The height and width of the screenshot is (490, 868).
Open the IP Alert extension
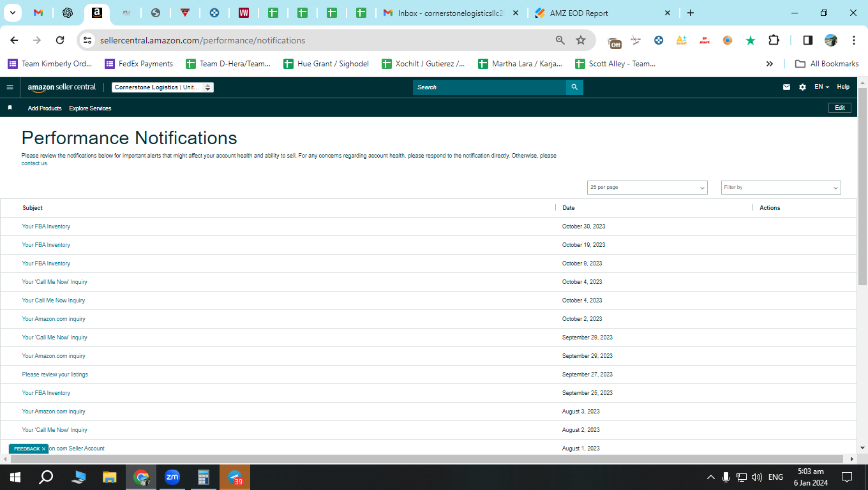(705, 40)
